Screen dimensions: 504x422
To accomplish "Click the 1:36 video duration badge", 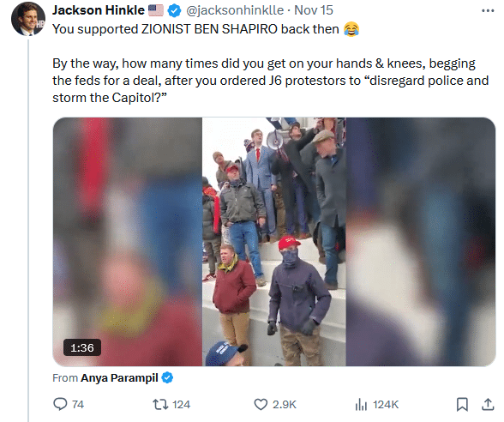I will (82, 347).
